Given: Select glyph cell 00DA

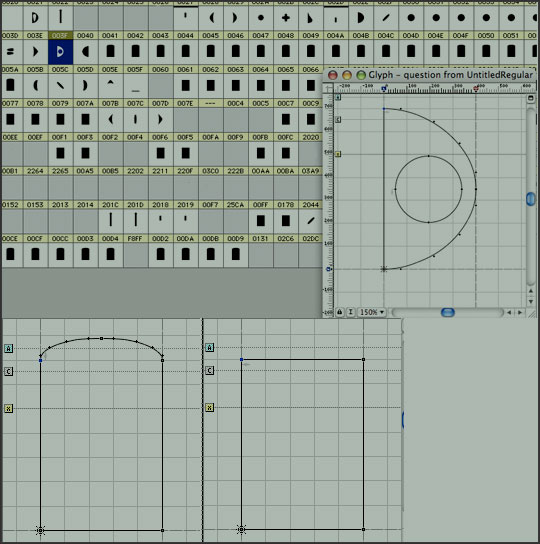Looking at the screenshot, I should [x=185, y=255].
